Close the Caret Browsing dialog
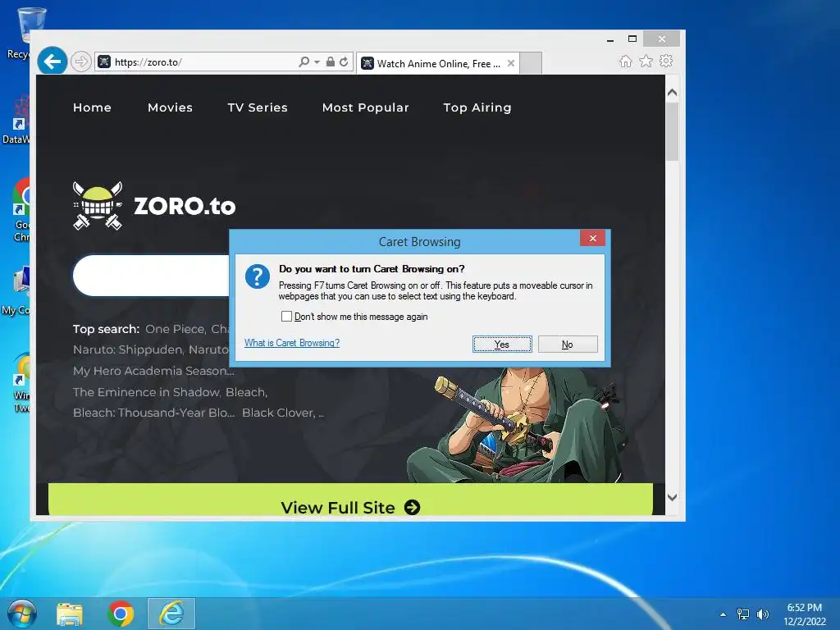Viewport: 840px width, 630px height. click(x=592, y=239)
